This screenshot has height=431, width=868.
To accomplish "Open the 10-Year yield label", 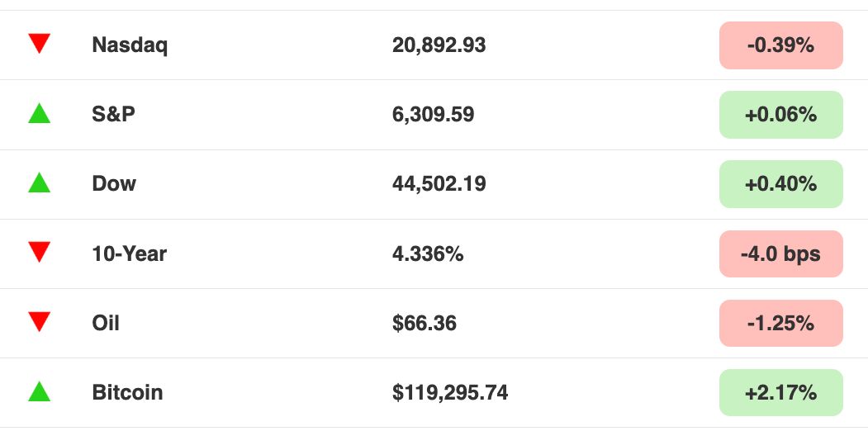I will click(129, 254).
